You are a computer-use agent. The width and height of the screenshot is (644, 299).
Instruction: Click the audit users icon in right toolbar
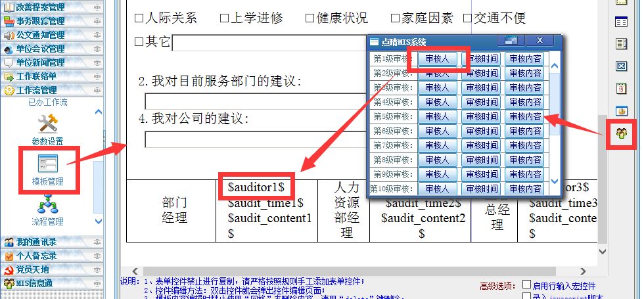pyautogui.click(x=620, y=133)
